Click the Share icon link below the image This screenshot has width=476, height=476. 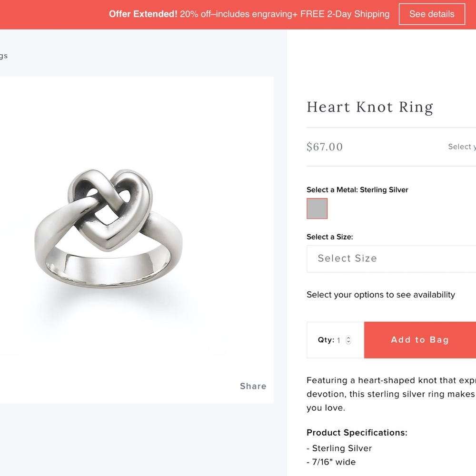pos(253,386)
